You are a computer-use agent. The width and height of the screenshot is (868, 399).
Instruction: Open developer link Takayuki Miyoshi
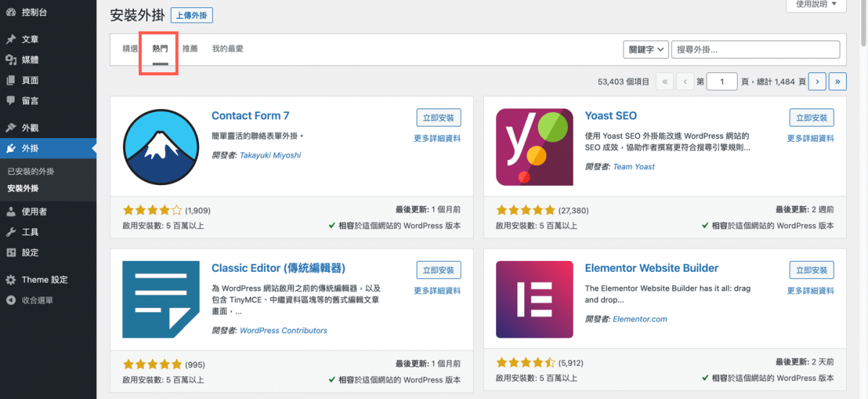click(x=270, y=155)
